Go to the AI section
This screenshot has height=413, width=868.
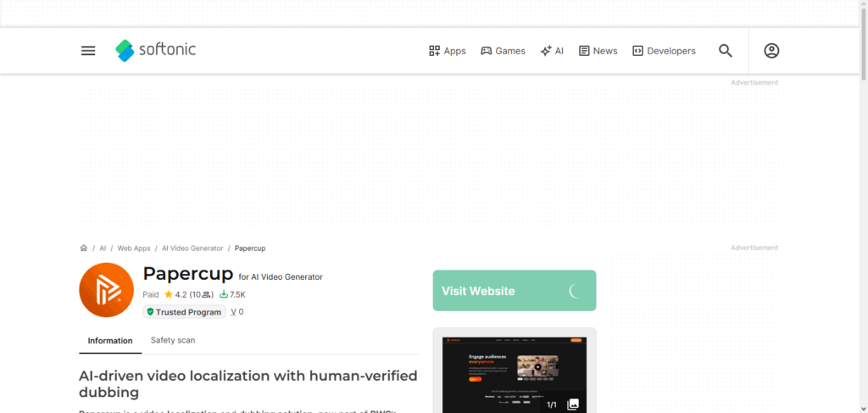tap(552, 51)
